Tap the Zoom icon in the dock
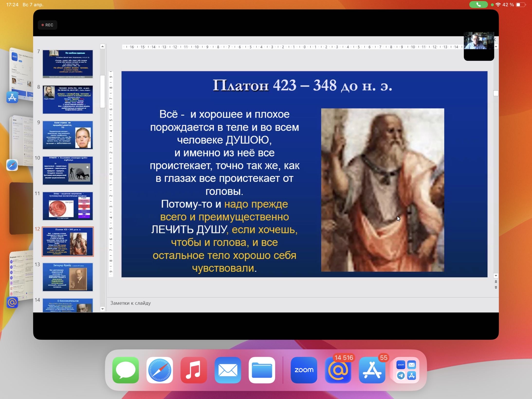The width and height of the screenshot is (532, 399). coord(304,370)
